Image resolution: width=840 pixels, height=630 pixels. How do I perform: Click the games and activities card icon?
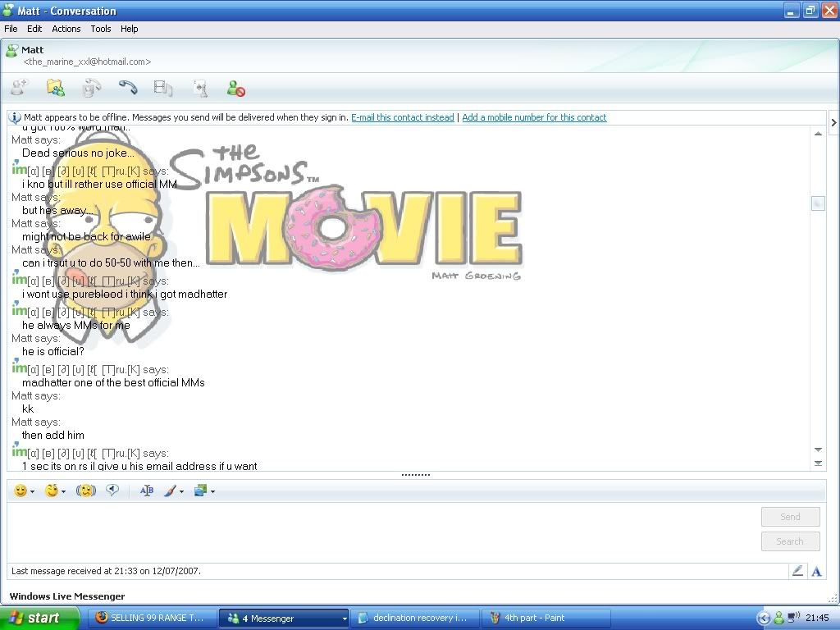point(199,88)
